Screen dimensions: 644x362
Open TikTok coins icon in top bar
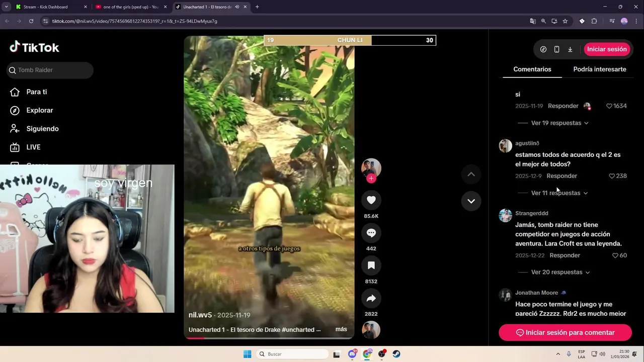[543, 49]
